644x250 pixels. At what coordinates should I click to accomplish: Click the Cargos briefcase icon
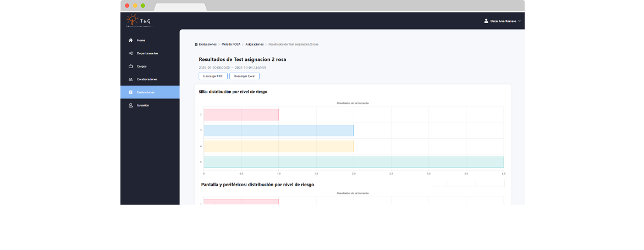(x=130, y=66)
